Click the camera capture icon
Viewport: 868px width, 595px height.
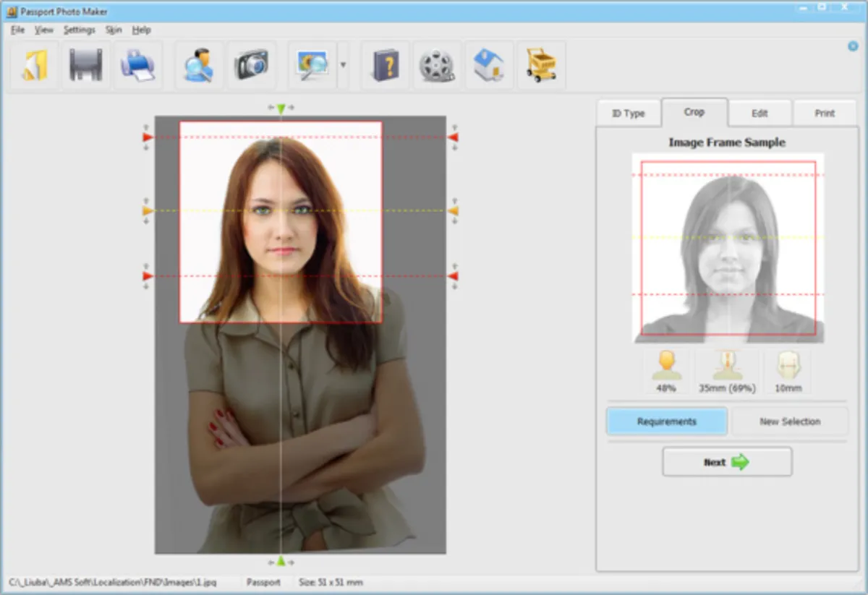[251, 65]
